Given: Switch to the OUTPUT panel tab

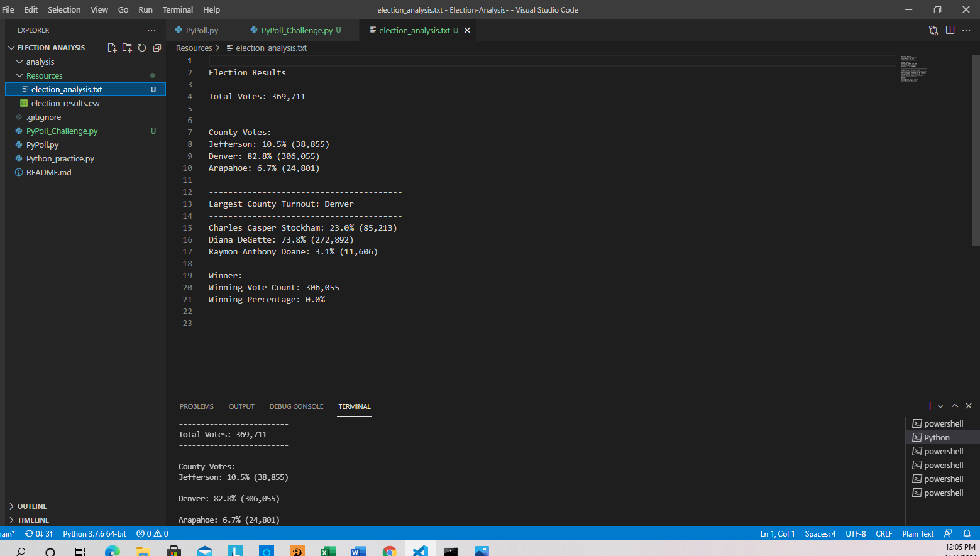Looking at the screenshot, I should [x=241, y=406].
